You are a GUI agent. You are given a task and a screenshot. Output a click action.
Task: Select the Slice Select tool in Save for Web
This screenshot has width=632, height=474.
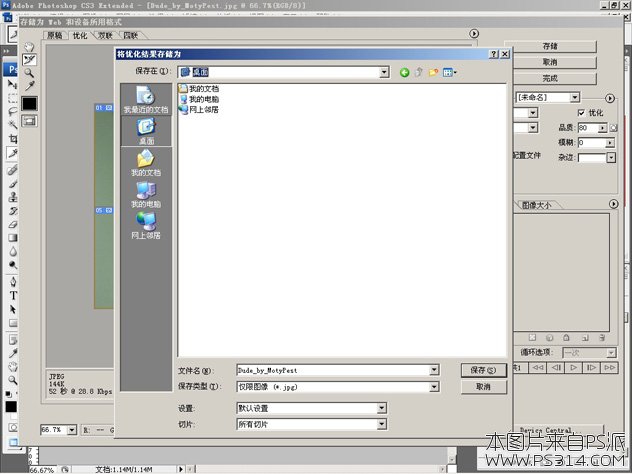pos(29,60)
